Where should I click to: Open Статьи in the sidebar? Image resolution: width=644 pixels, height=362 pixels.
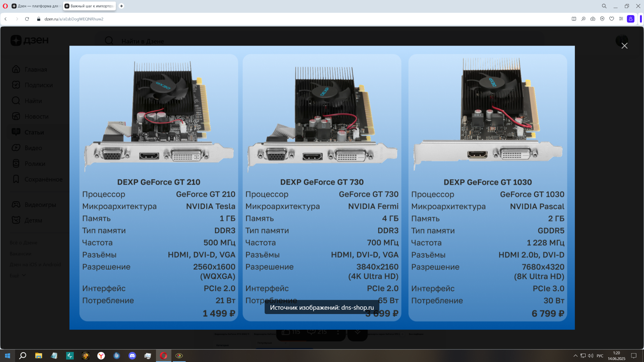[x=28, y=132]
